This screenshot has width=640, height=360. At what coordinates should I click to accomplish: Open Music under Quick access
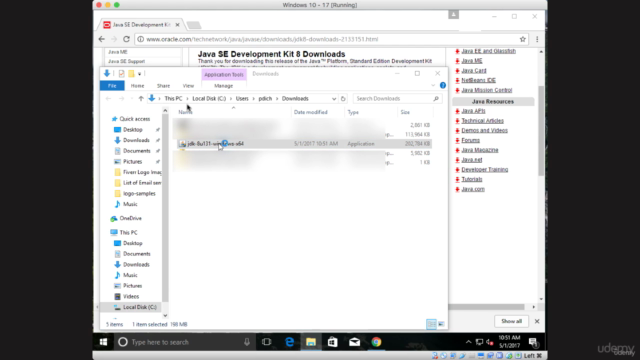pos(130,204)
